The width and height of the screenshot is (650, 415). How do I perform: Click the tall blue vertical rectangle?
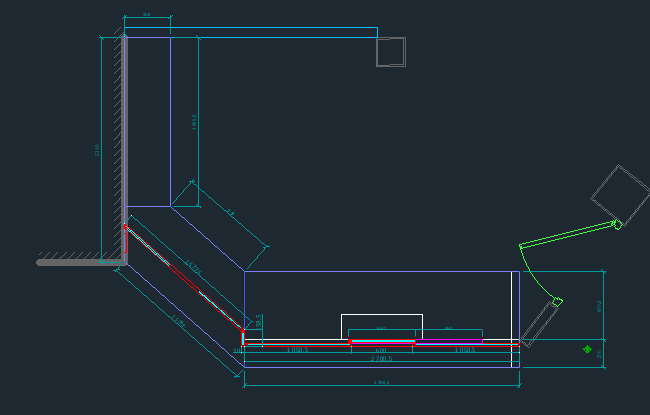pyautogui.click(x=170, y=120)
